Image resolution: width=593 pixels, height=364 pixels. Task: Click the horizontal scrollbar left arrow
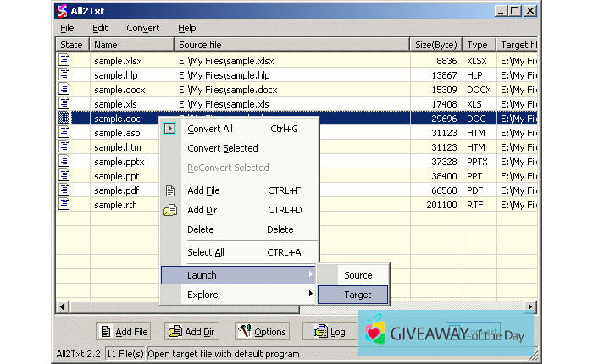[61, 306]
